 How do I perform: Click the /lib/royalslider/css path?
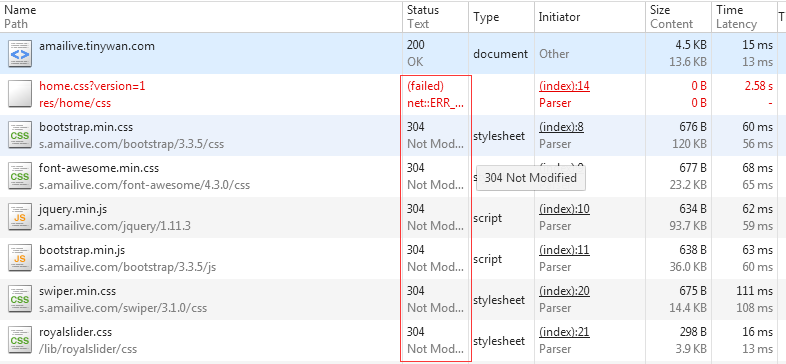pyautogui.click(x=88, y=348)
